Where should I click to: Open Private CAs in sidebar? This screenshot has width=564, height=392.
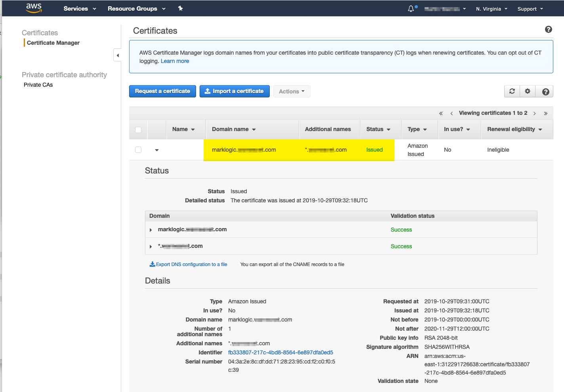click(x=38, y=85)
